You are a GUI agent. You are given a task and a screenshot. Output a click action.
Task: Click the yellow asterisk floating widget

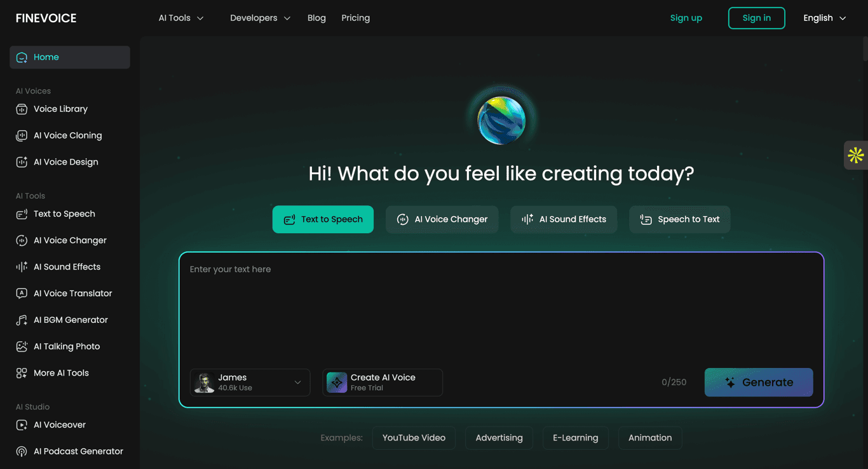(x=855, y=155)
